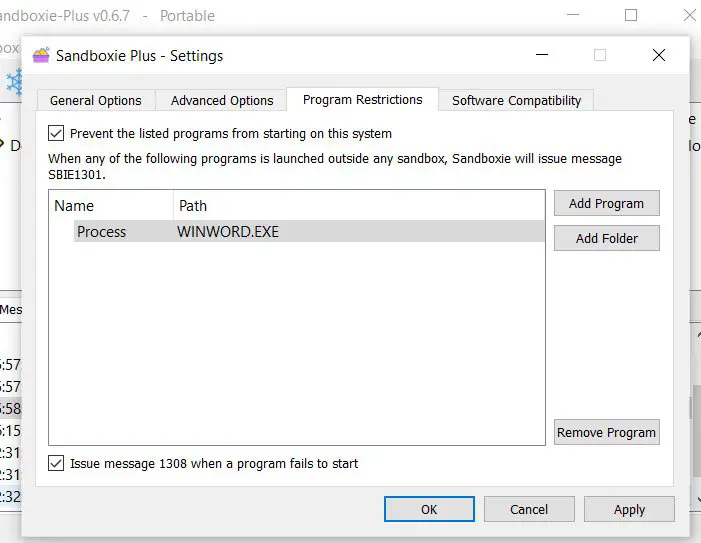The width and height of the screenshot is (701, 543).
Task: Click Cancel to discard changes
Action: [529, 509]
